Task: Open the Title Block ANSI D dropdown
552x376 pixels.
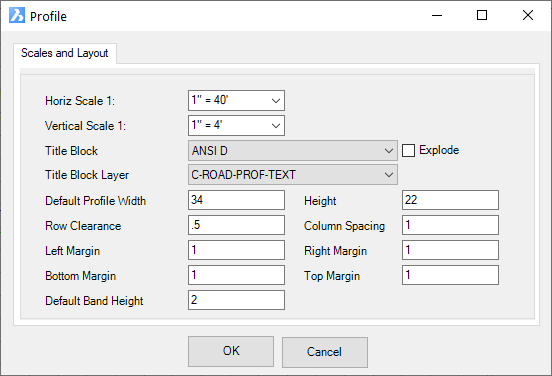Action: point(293,151)
